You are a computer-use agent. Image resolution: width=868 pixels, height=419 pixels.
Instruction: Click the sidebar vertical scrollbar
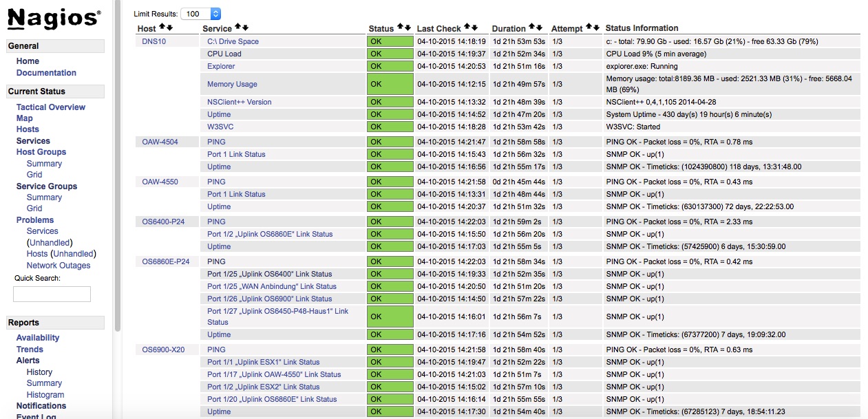pyautogui.click(x=117, y=172)
